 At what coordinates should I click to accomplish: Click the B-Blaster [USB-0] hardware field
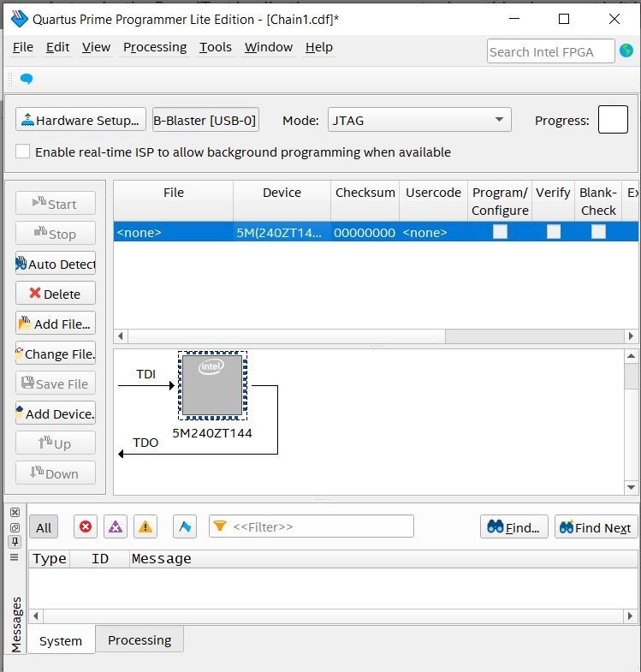205,120
